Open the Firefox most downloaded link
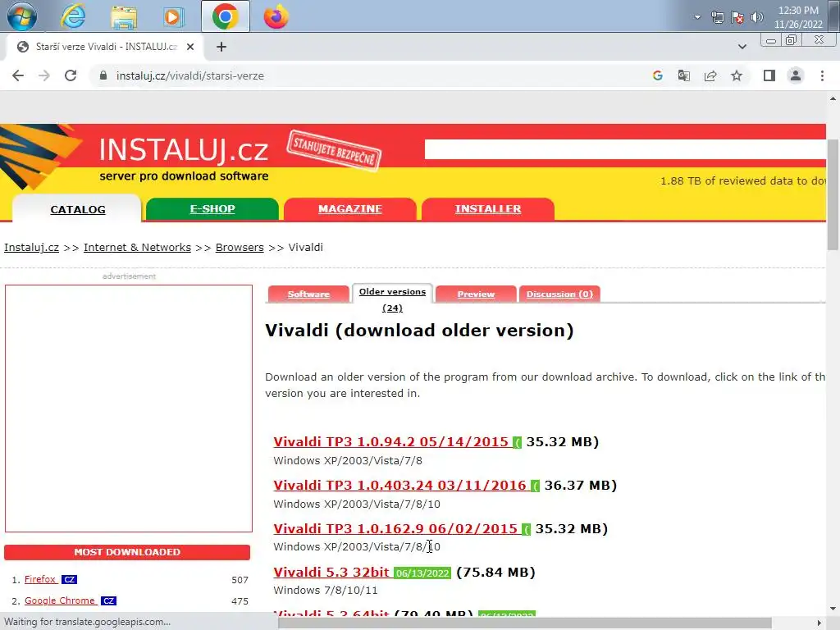Screen dimensions: 840x630 click(x=40, y=579)
